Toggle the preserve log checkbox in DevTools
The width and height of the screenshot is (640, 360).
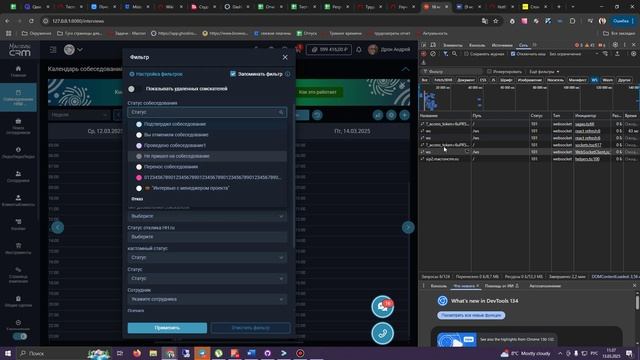[466, 54]
